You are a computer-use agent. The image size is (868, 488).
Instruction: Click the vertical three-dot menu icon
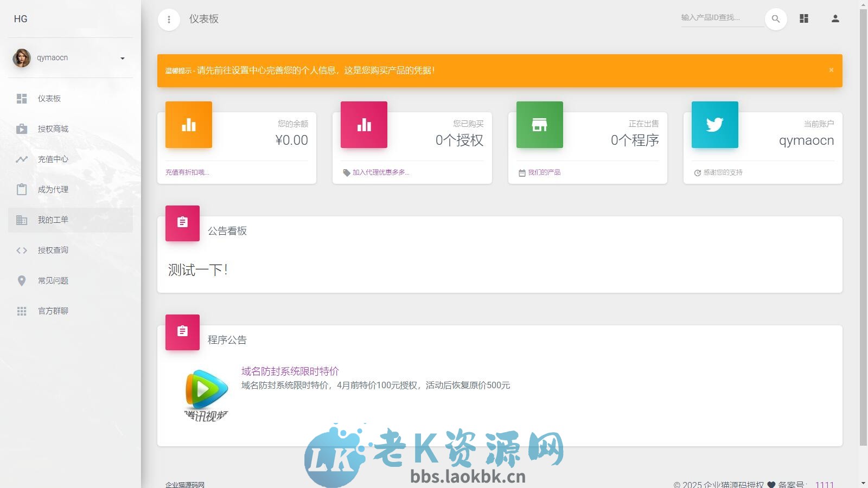coord(169,19)
